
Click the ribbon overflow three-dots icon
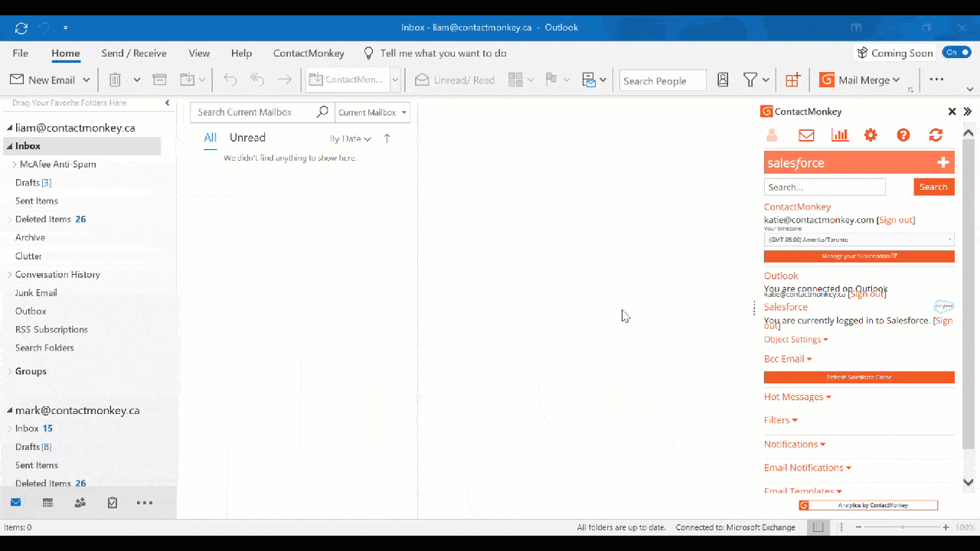(936, 80)
